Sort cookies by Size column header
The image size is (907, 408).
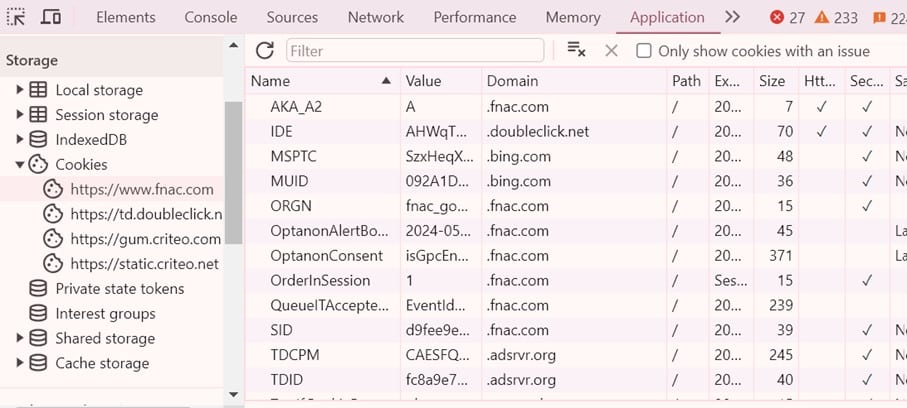point(776,81)
